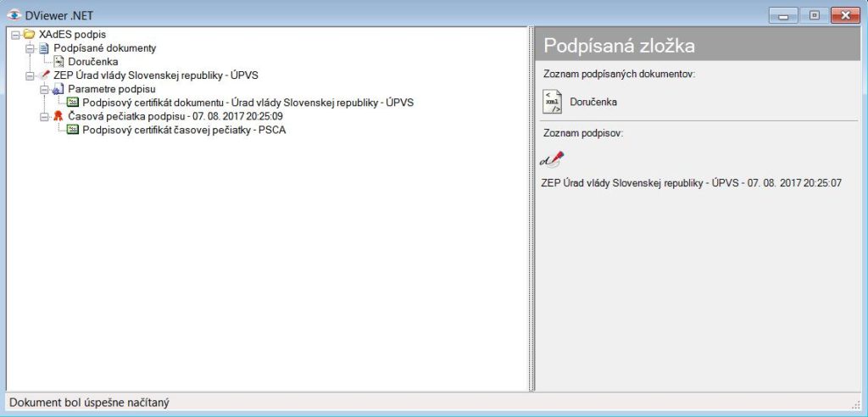Select XAdES podpis tree label
Image resolution: width=868 pixels, height=417 pixels.
pyautogui.click(x=73, y=35)
